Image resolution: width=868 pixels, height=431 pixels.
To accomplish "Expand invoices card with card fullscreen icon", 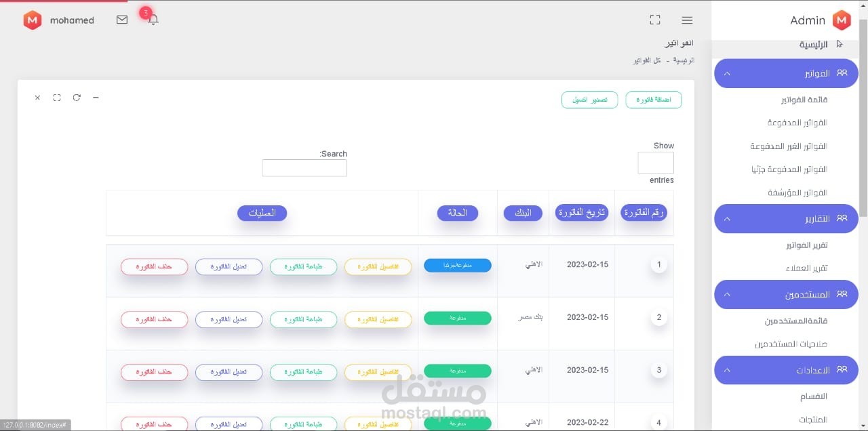I will coord(57,98).
